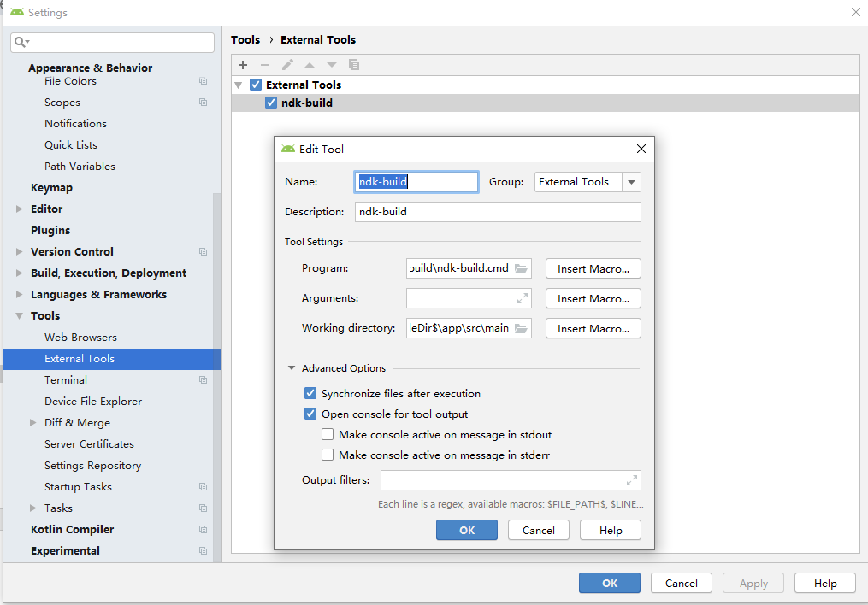Screen dimensions: 868x605
Task: Click project-level icon next to Terminal
Action: (x=204, y=380)
